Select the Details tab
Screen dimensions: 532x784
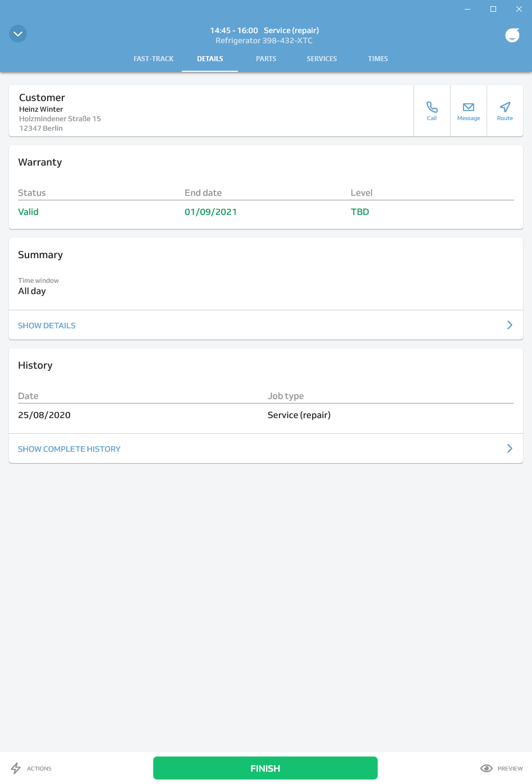(210, 59)
